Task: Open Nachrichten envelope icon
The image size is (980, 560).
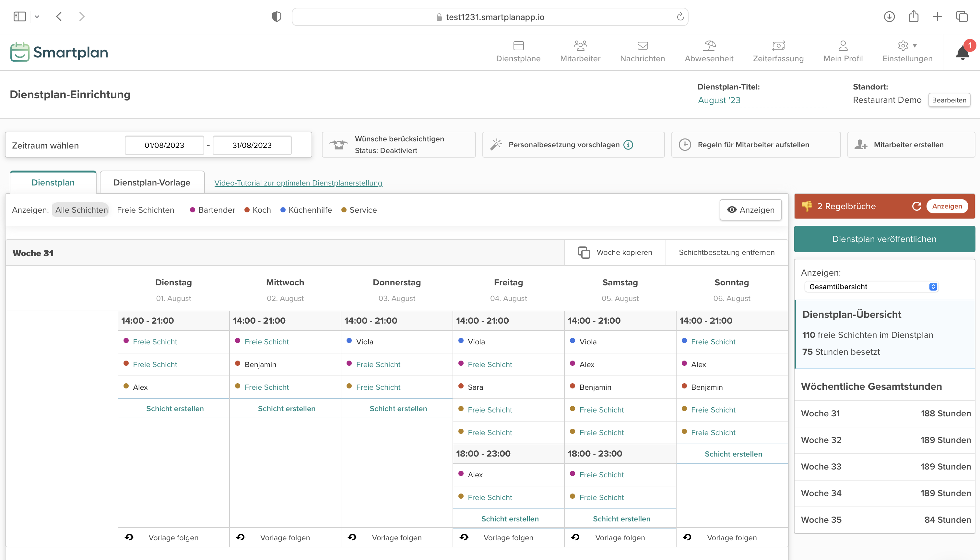Action: [x=643, y=46]
